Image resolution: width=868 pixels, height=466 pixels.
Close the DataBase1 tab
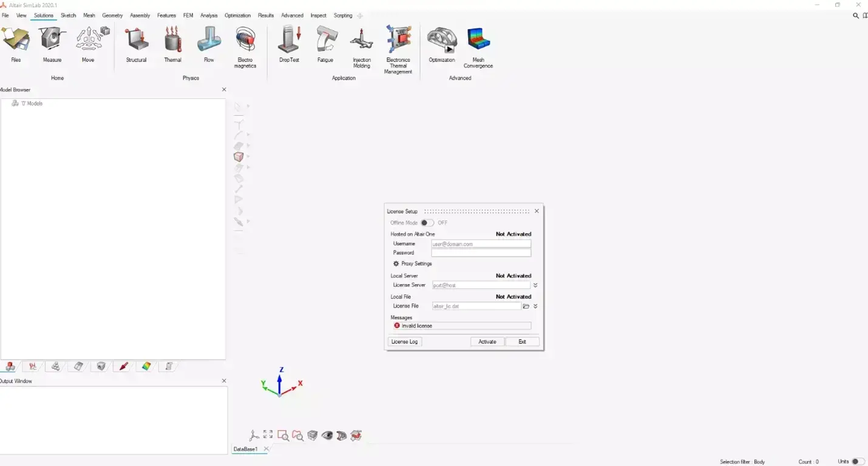click(266, 450)
